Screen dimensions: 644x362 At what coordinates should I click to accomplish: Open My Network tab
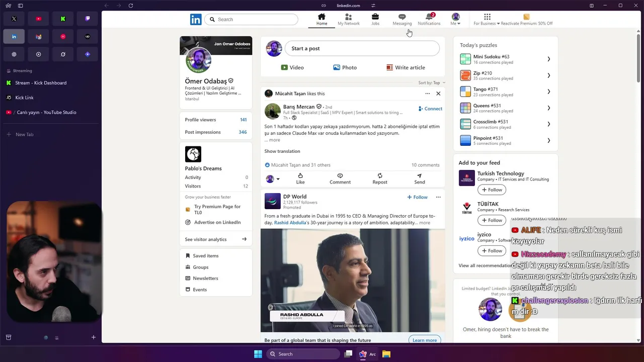point(349,20)
